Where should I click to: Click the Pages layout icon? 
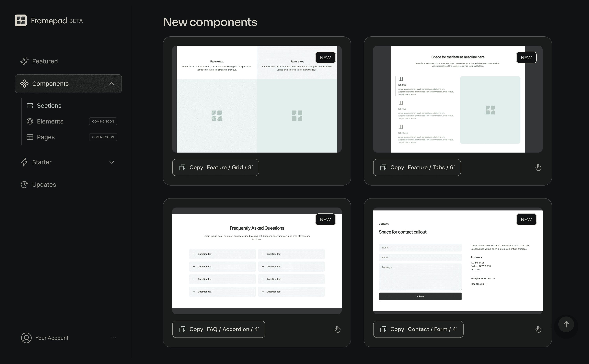click(x=30, y=137)
